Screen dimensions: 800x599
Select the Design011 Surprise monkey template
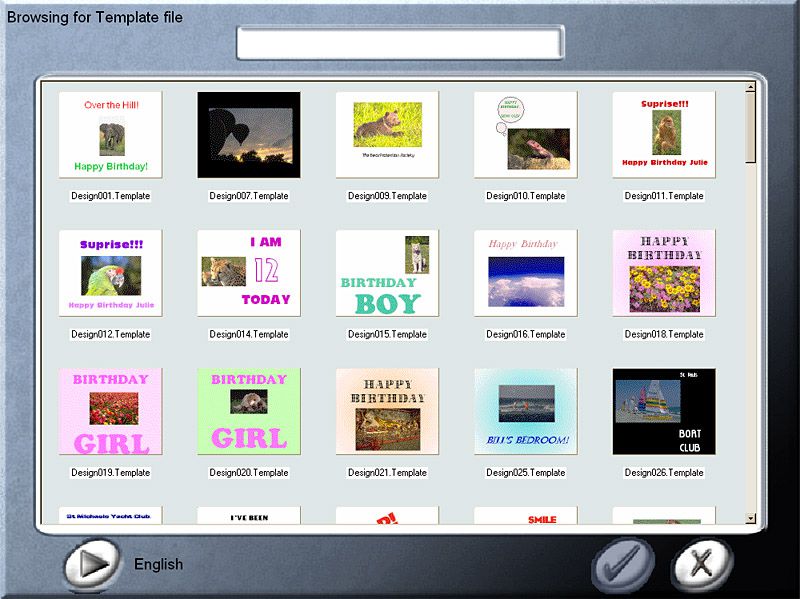[x=664, y=135]
